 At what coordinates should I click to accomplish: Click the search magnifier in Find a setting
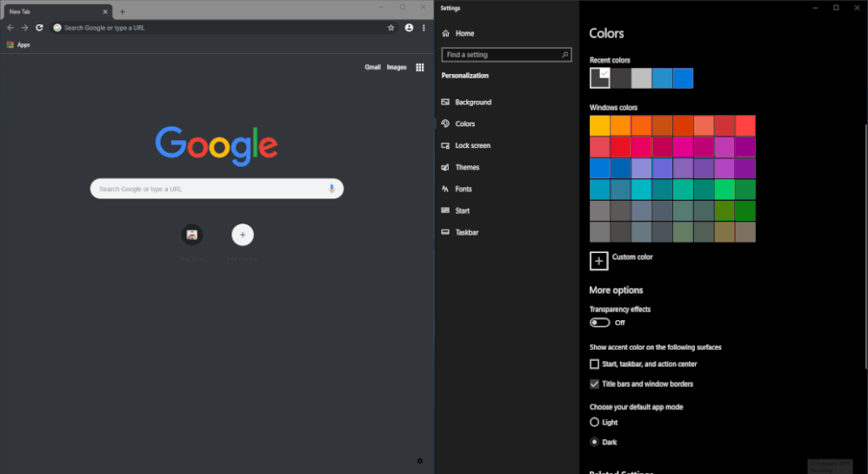click(564, 55)
